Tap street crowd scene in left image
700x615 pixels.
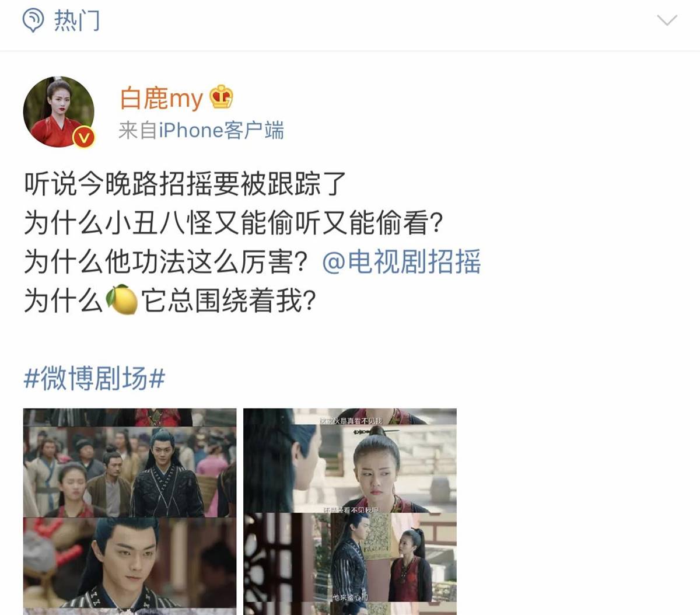pos(129,471)
